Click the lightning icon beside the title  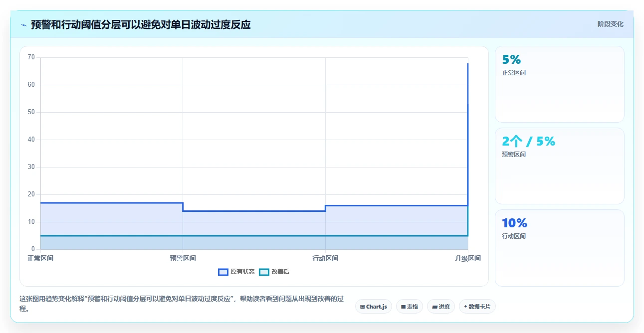[x=23, y=25]
